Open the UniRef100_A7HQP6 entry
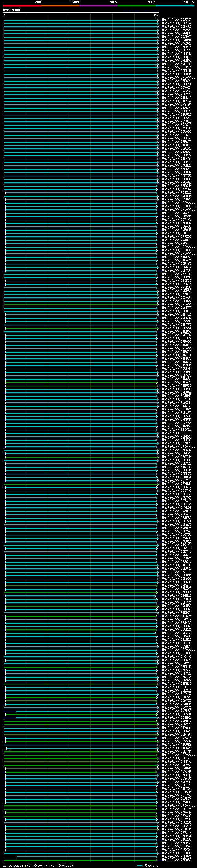Viewport: 197px width, 868px height. 177,857
